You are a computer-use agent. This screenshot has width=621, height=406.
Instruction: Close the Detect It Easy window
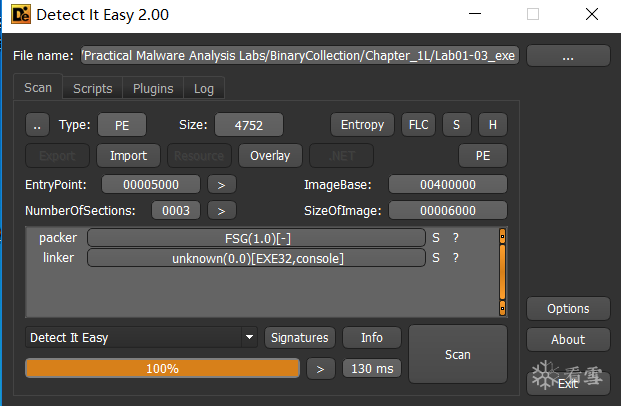click(x=592, y=14)
